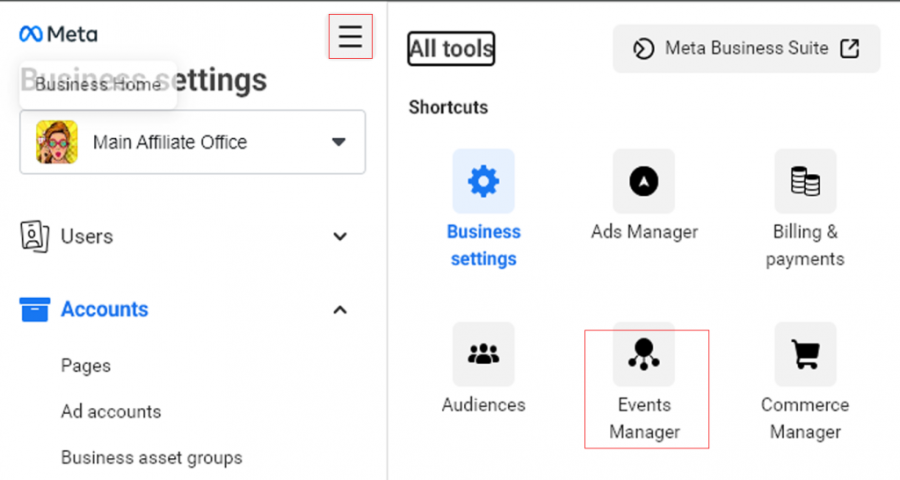The height and width of the screenshot is (480, 900).
Task: Click the Shortcuts heading
Action: point(448,107)
